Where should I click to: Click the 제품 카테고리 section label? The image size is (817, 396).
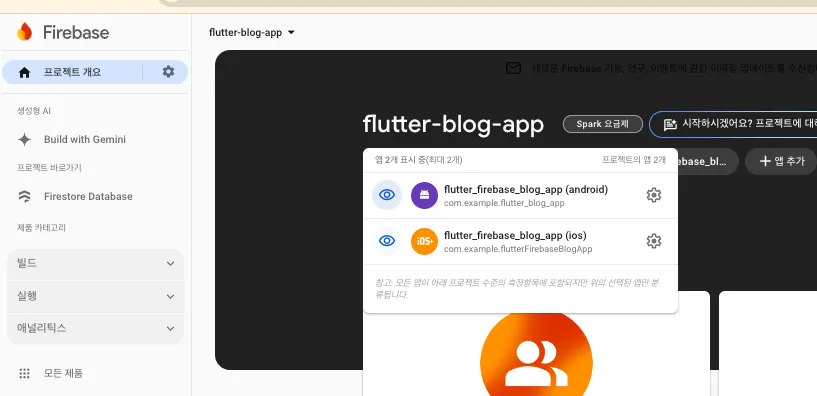pyautogui.click(x=41, y=228)
